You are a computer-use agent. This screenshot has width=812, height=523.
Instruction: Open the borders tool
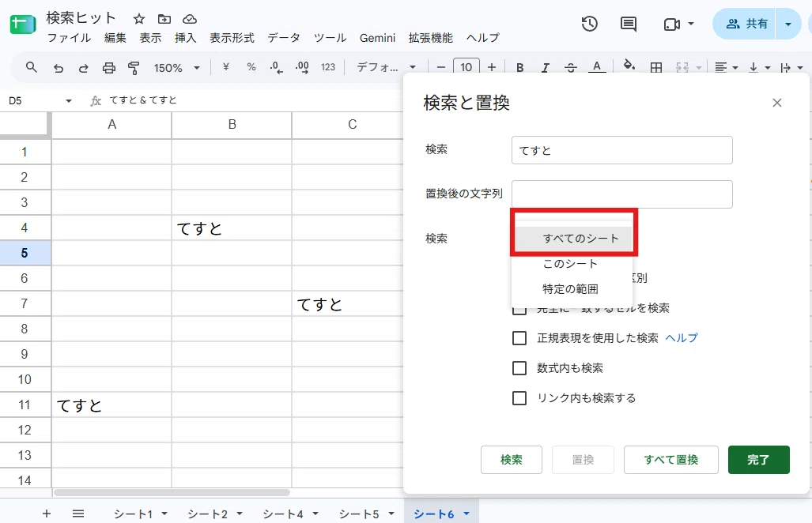pyautogui.click(x=656, y=67)
